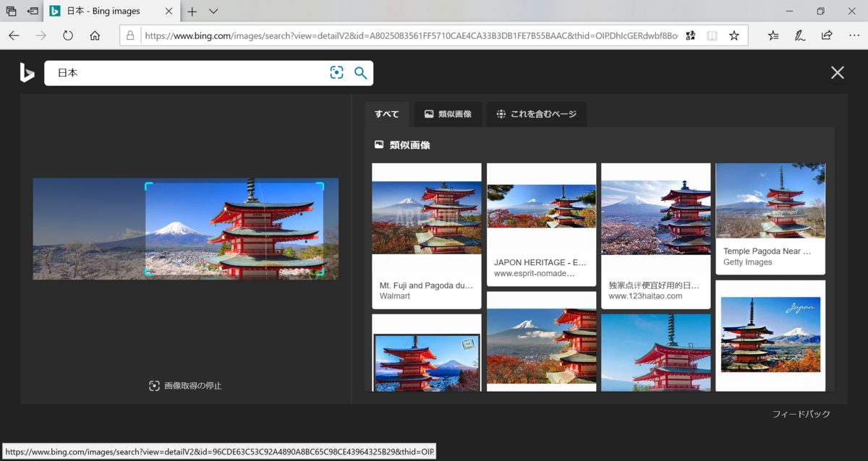
Task: Click the Walmart source label
Action: pos(395,296)
